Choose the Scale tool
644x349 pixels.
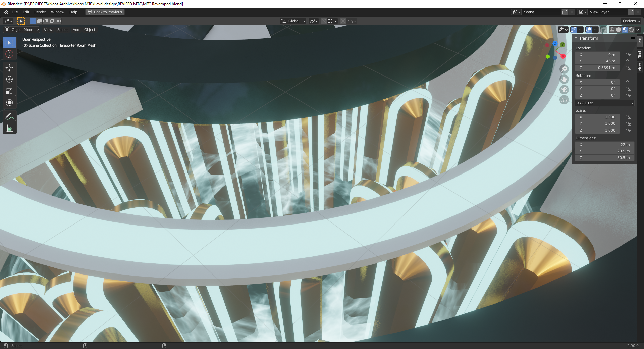pyautogui.click(x=9, y=91)
